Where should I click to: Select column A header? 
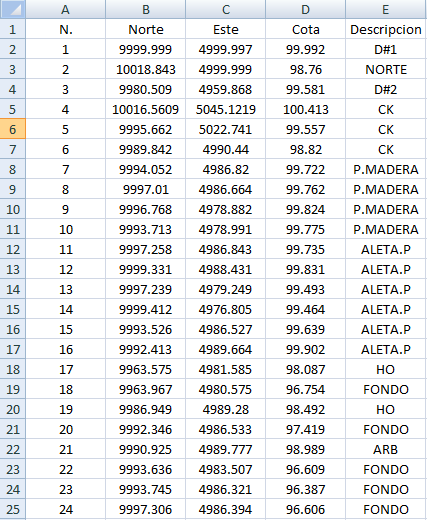(66, 9)
